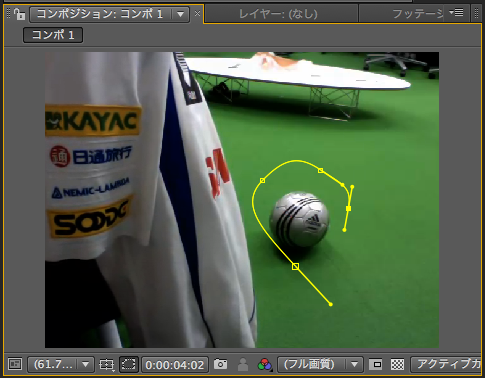
Task: Open the composition selector dropdown arrow
Action: coord(181,14)
